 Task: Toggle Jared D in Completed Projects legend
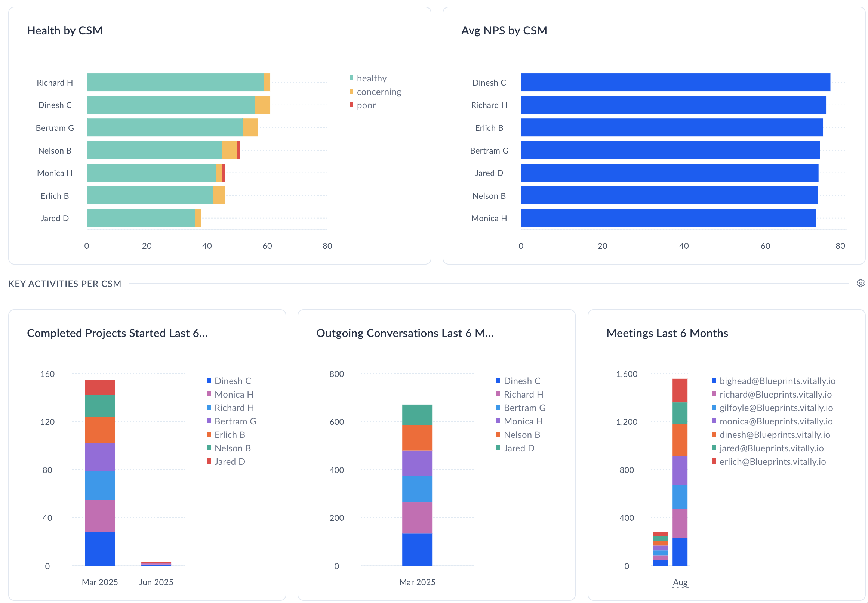(230, 462)
